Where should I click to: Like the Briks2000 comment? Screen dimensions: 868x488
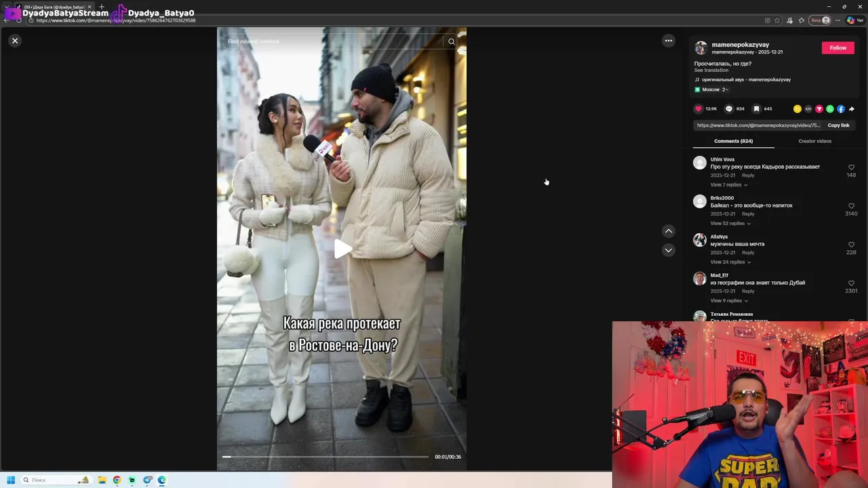point(851,206)
